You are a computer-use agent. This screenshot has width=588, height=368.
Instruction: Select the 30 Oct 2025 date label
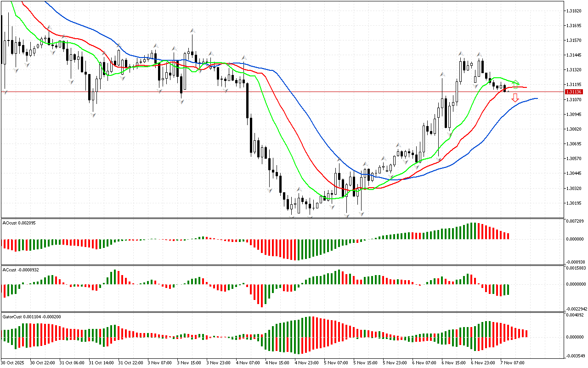tap(13, 362)
